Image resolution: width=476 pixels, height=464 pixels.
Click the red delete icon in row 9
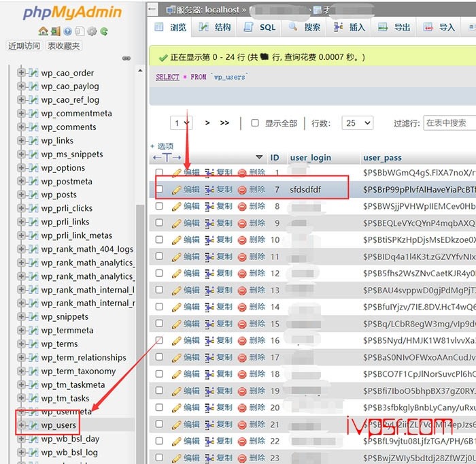[x=242, y=224]
